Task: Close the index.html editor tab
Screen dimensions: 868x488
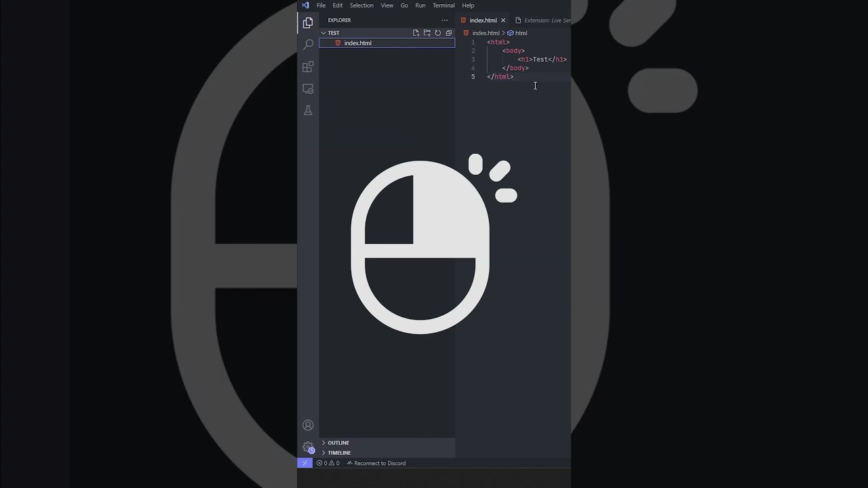Action: click(x=503, y=20)
